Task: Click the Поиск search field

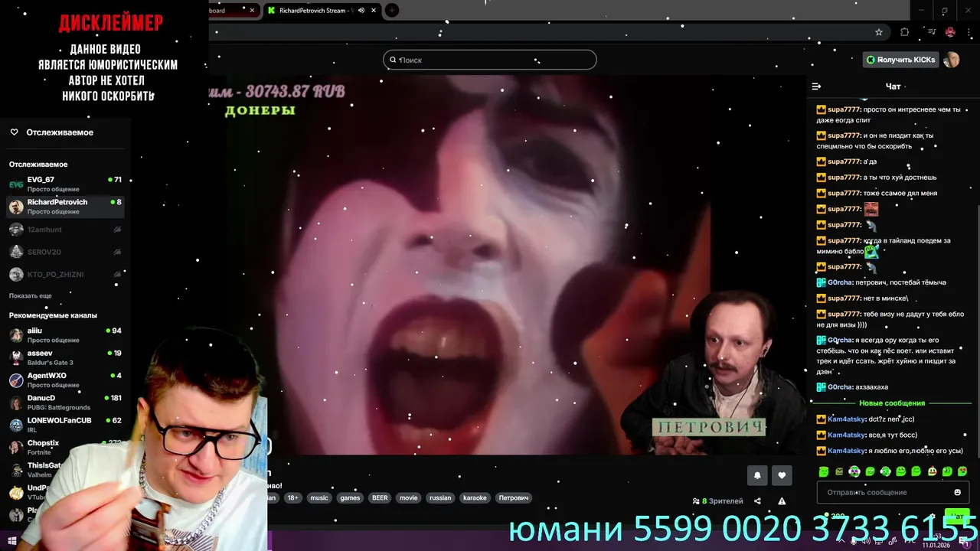Action: point(490,60)
